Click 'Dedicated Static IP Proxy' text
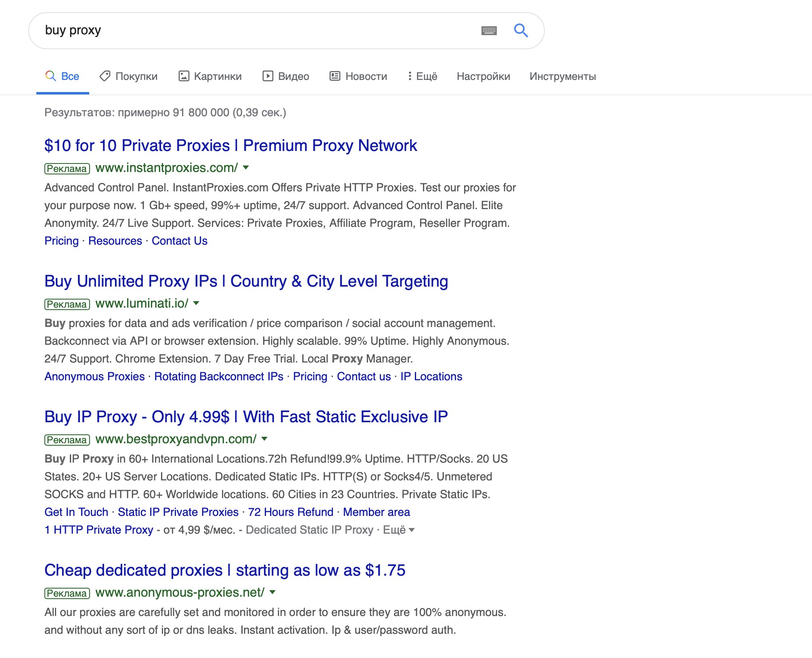 coord(310,530)
